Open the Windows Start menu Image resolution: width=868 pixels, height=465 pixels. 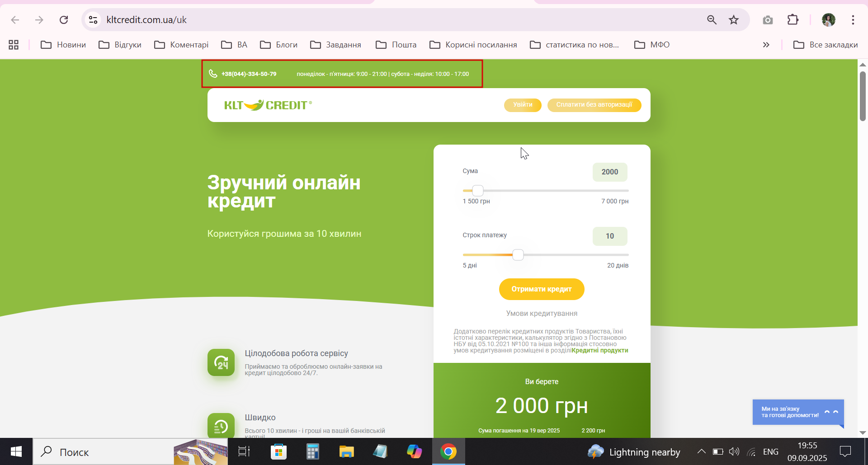[x=16, y=451]
